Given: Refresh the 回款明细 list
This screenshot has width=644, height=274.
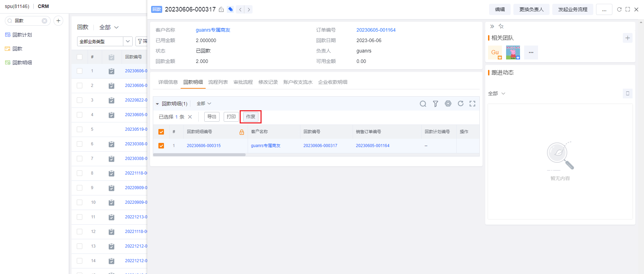Looking at the screenshot, I should coord(461,104).
